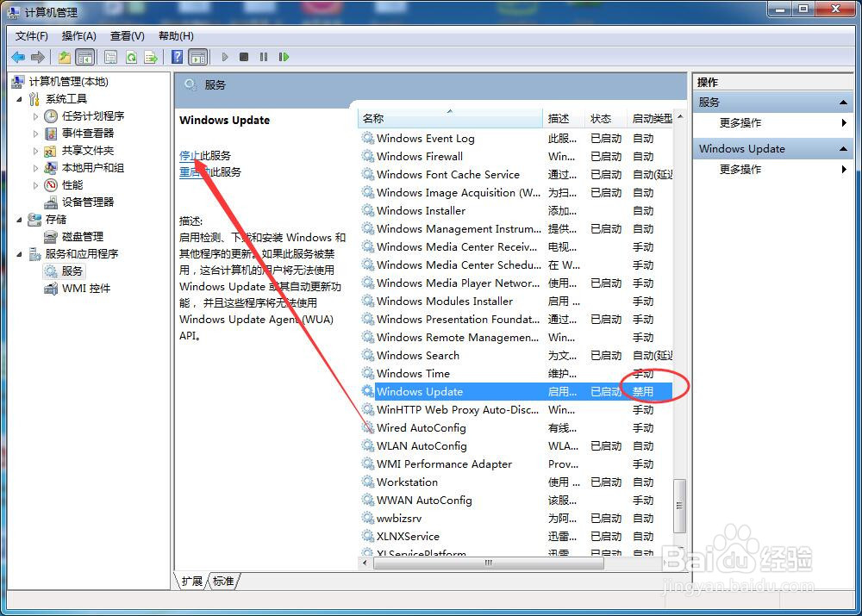The image size is (862, 616).
Task: Select the Windows Installer service
Action: 516,211
